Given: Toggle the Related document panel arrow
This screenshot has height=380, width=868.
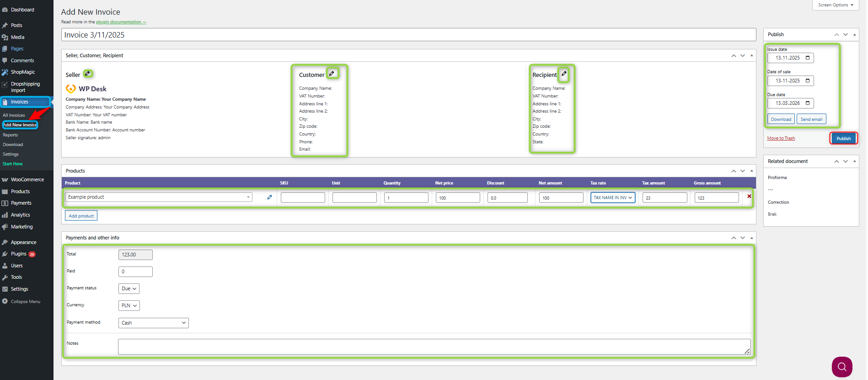Looking at the screenshot, I should (x=854, y=162).
